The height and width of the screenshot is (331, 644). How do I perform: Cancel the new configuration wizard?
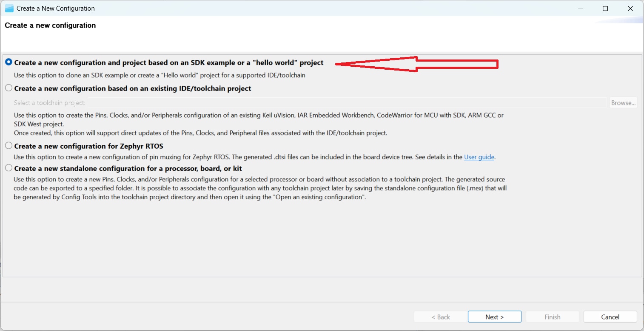tap(610, 317)
